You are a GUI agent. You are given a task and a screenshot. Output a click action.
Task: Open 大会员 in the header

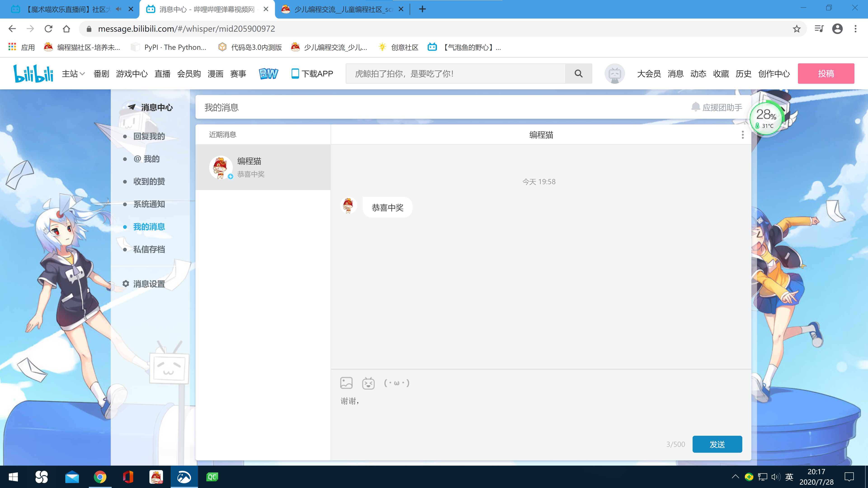point(649,74)
